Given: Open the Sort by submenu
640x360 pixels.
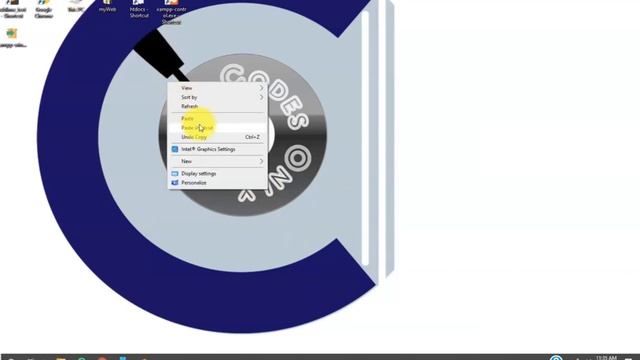Looking at the screenshot, I should 218,97.
